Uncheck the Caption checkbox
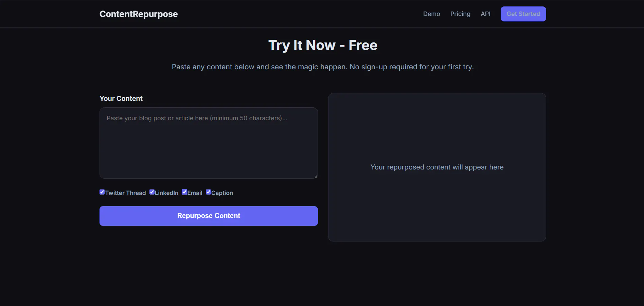Screen dimensions: 644x306 [208, 192]
